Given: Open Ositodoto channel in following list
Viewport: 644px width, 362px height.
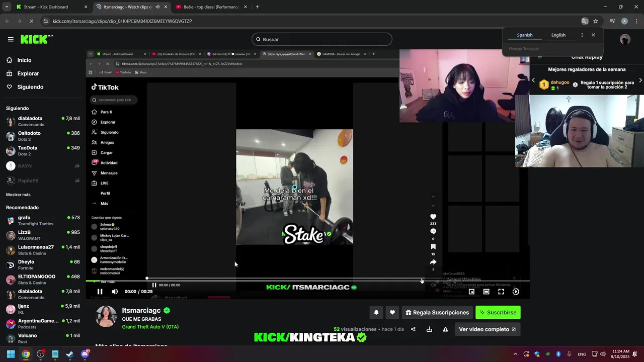Looking at the screenshot, I should pos(43,136).
